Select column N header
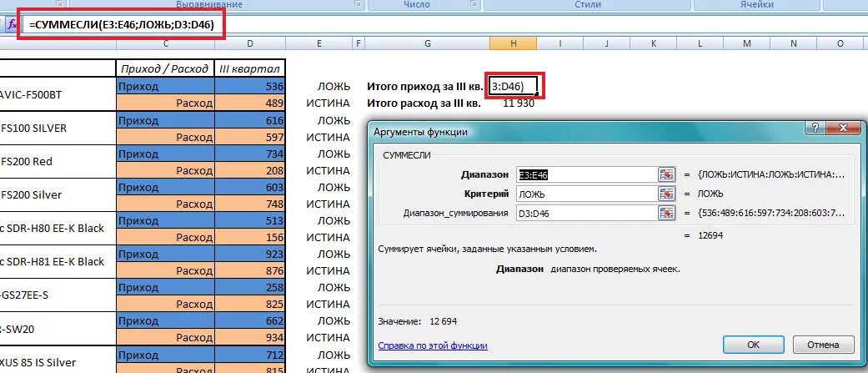 (794, 43)
